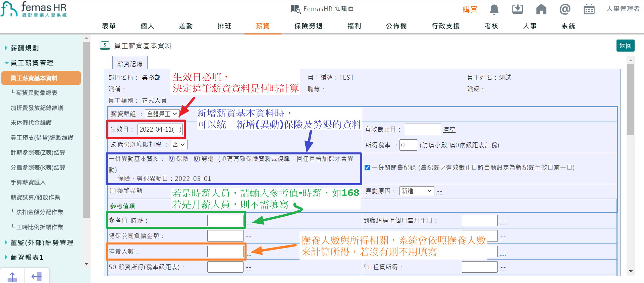This screenshot has width=644, height=283.
Task: Click the 清空 link
Action: (449, 130)
